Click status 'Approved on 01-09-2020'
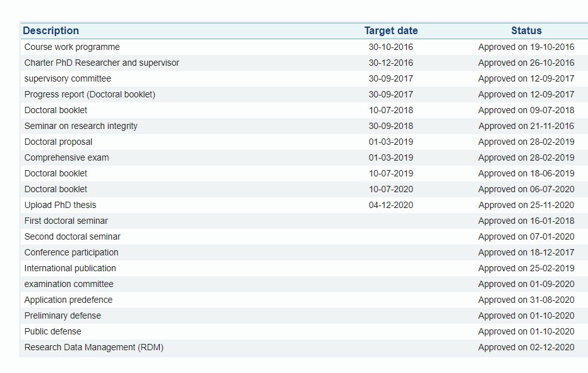The width and height of the screenshot is (588, 373). (x=526, y=284)
